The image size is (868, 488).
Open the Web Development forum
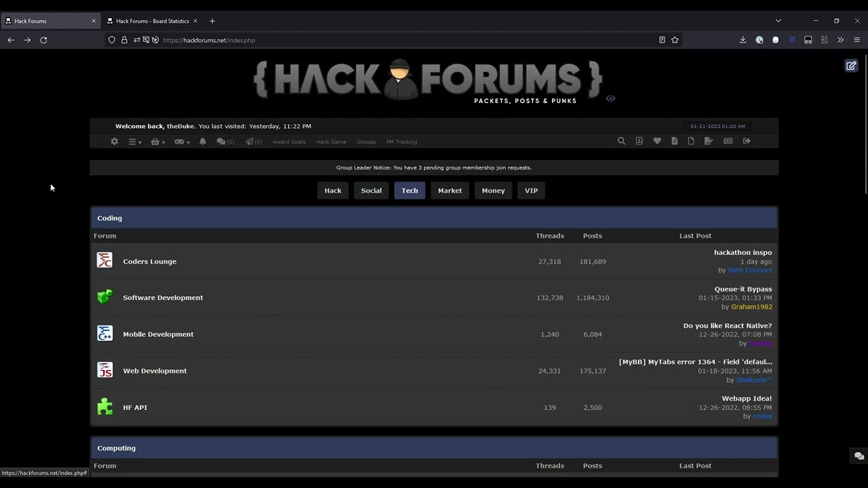pyautogui.click(x=155, y=371)
